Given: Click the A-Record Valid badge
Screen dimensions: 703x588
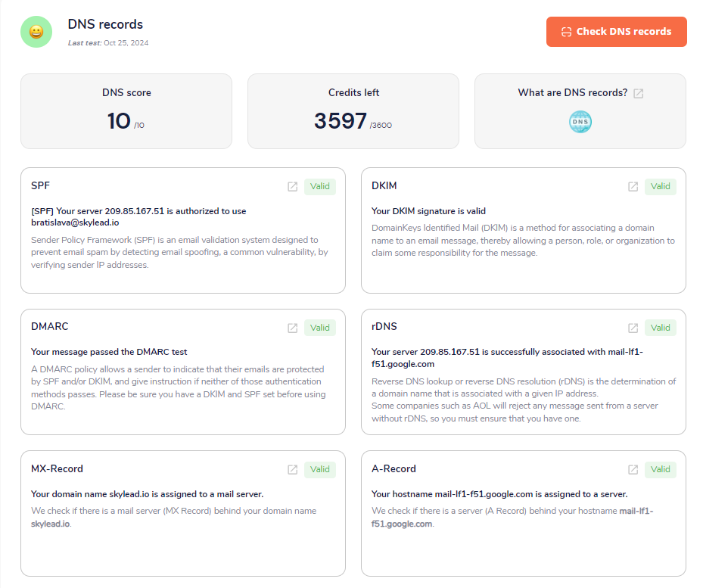Looking at the screenshot, I should pyautogui.click(x=661, y=470).
